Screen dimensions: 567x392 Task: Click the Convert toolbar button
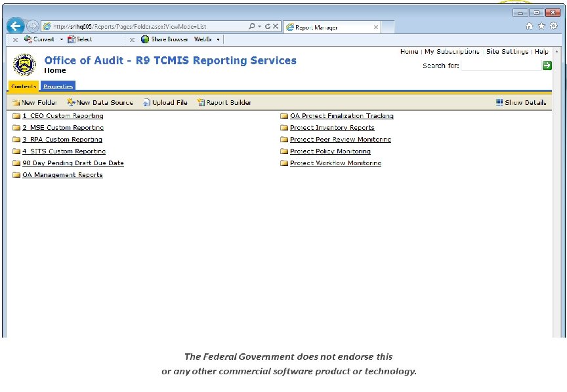click(x=39, y=39)
